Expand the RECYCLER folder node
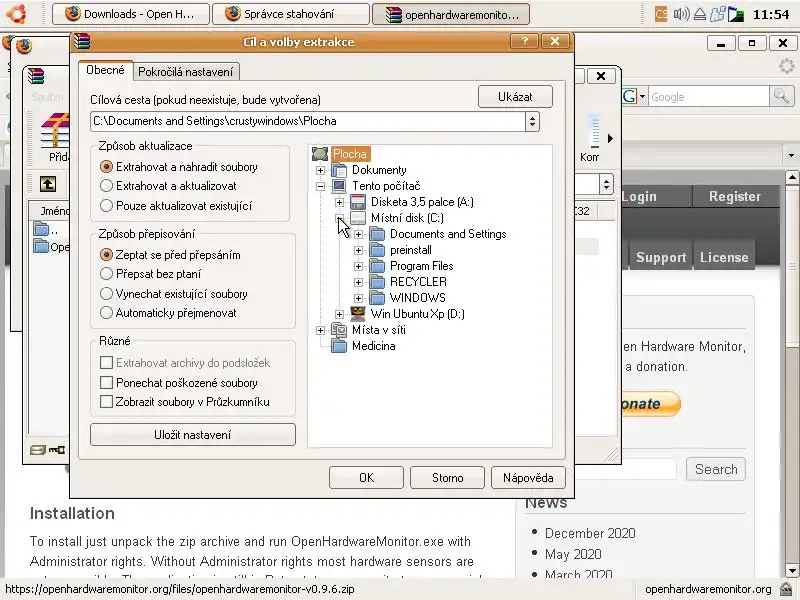The height and width of the screenshot is (600, 800). coord(358,282)
